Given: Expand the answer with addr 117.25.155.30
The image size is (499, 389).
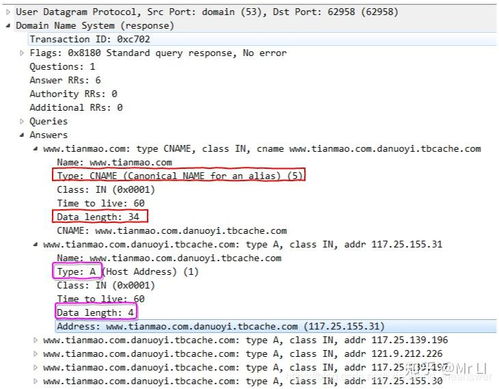Looking at the screenshot, I should (x=35, y=381).
